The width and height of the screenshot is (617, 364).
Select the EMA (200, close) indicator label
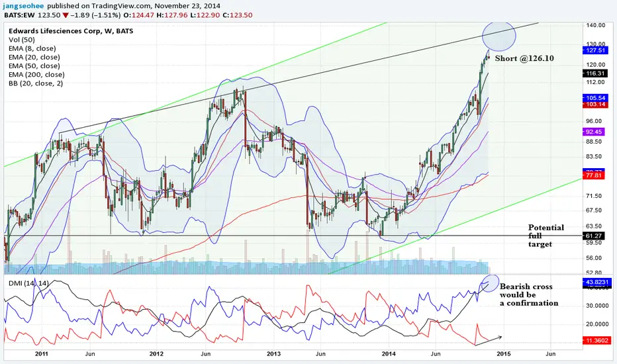[x=36, y=74]
